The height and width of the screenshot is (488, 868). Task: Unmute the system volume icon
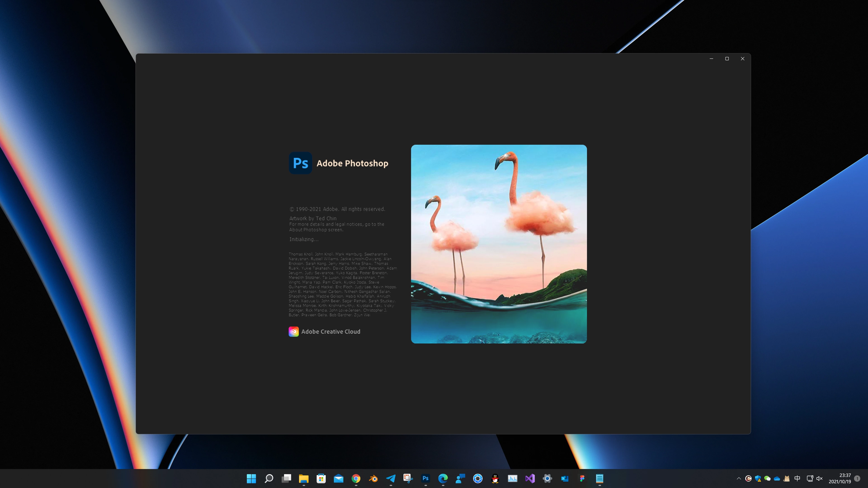click(x=819, y=478)
